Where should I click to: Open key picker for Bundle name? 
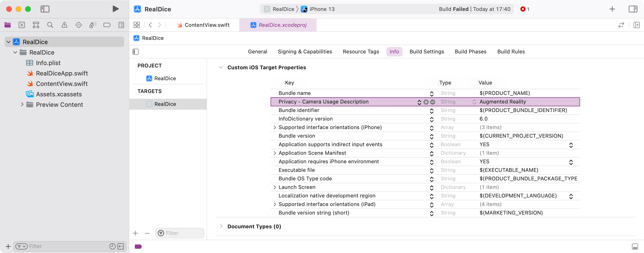click(431, 94)
